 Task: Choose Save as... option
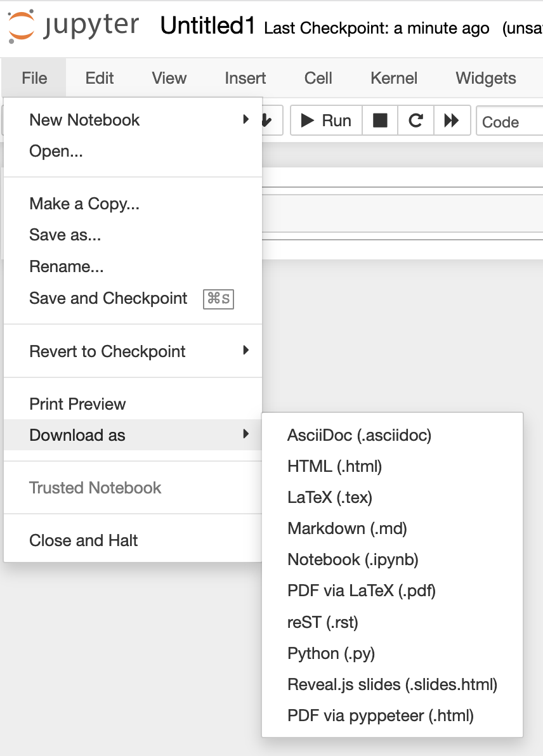[133, 235]
